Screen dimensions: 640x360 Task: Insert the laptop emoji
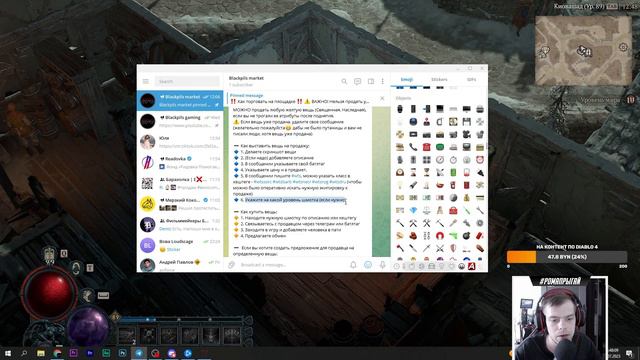(440, 109)
